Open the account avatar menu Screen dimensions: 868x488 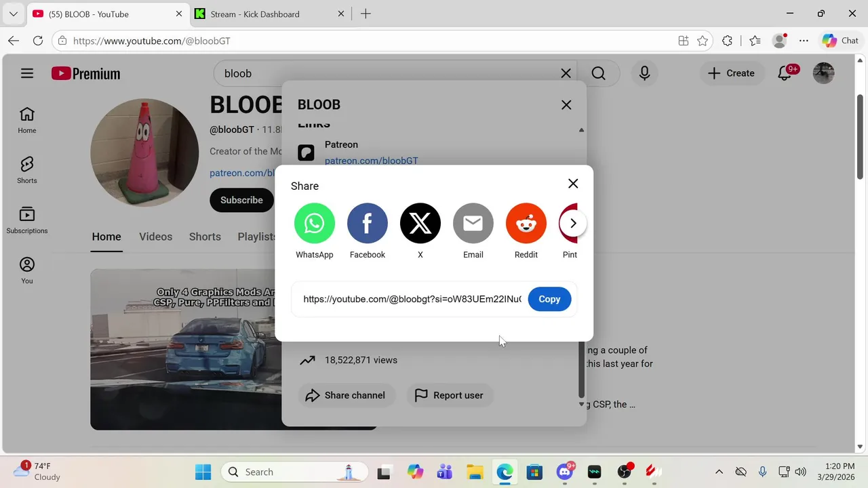[x=823, y=73]
